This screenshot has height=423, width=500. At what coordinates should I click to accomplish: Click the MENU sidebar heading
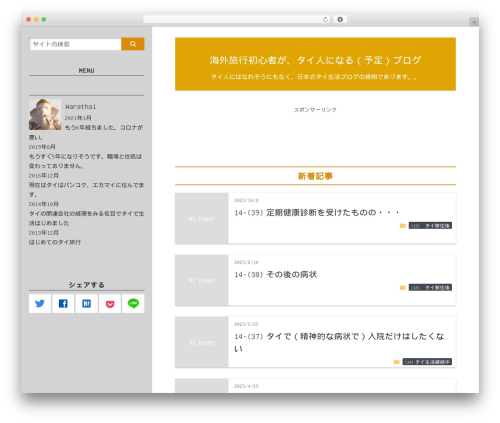tap(87, 71)
